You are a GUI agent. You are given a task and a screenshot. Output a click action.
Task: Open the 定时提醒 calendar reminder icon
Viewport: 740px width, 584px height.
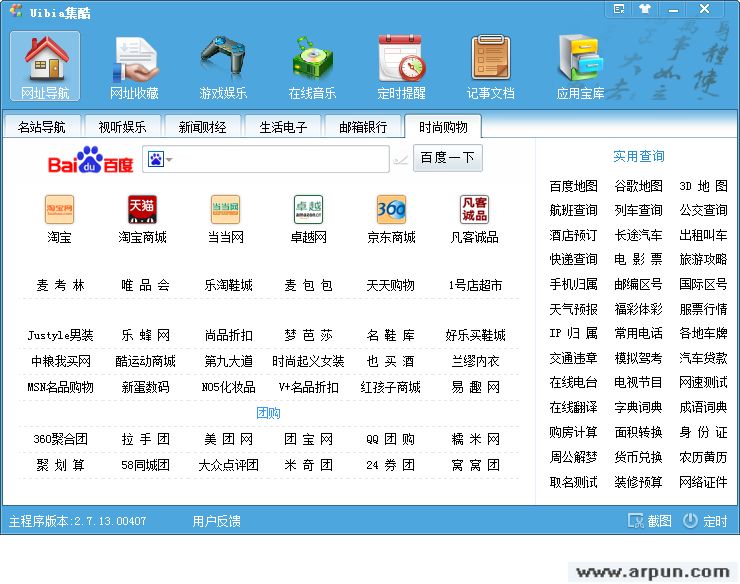[402, 66]
